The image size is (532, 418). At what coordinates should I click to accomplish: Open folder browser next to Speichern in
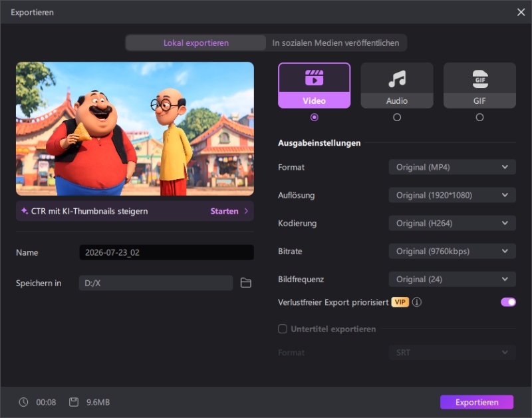coord(245,283)
